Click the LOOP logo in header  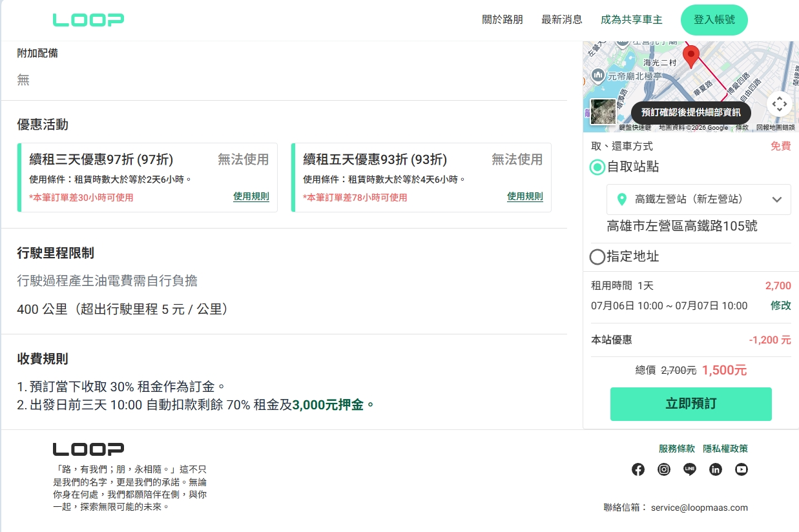[88, 20]
